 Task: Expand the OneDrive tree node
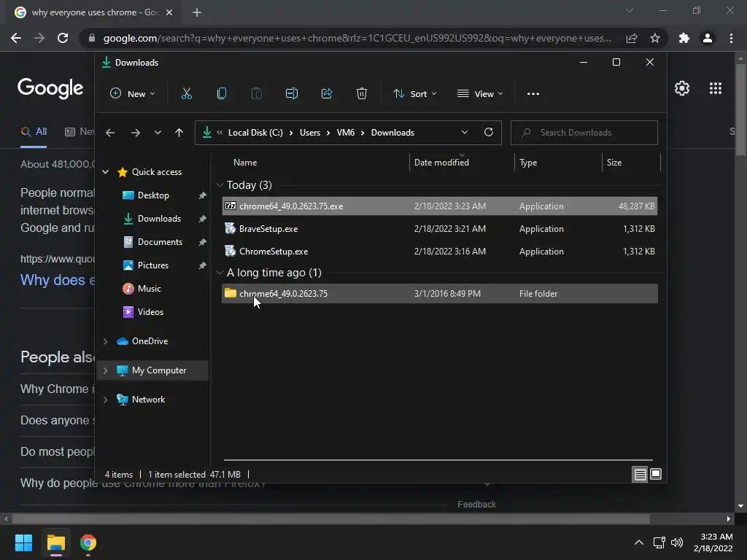tap(105, 341)
